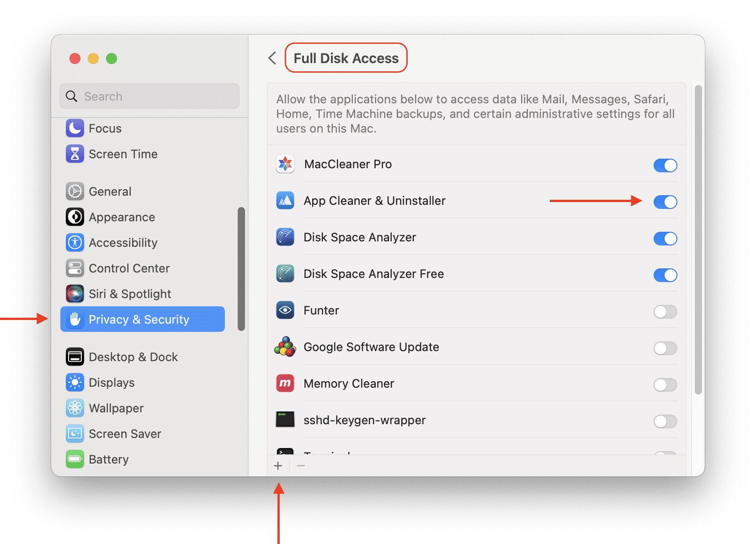Toggle Memory Cleaner's access switch
Viewport: 756px width, 544px height.
[665, 385]
